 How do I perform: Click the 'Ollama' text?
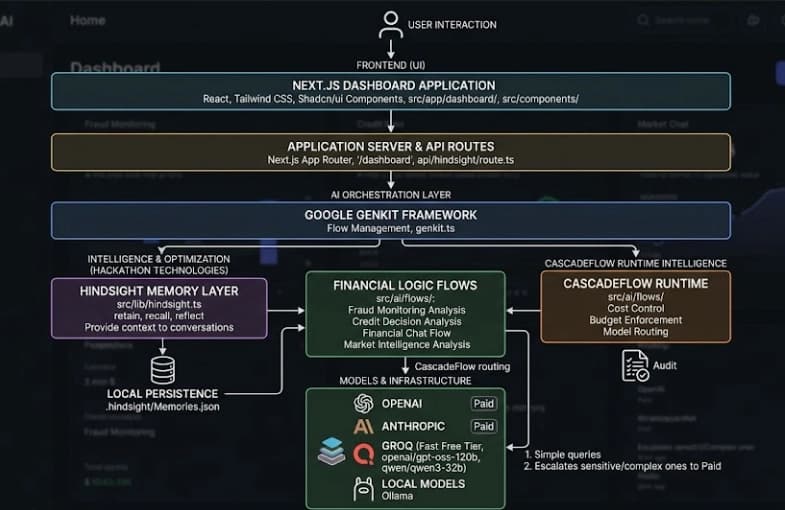[398, 496]
